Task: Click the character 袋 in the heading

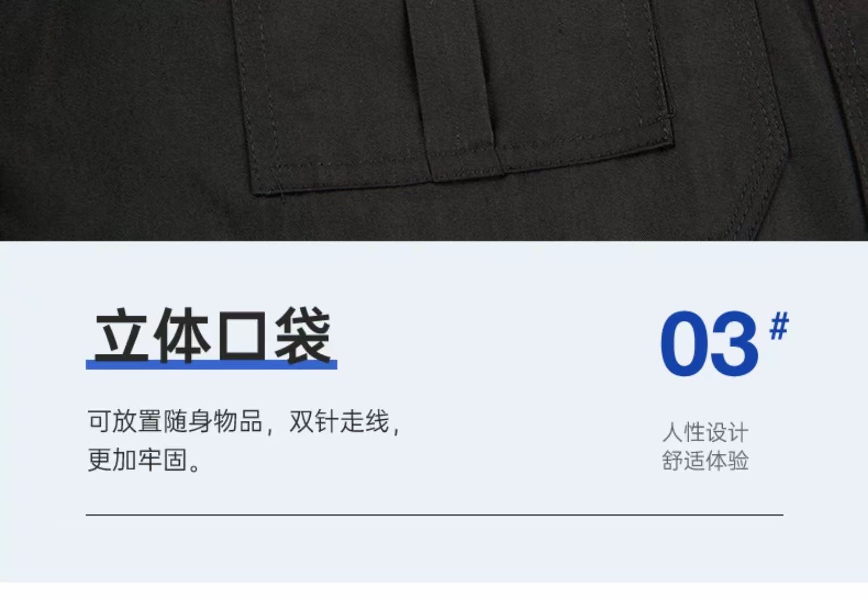Action: point(303,336)
